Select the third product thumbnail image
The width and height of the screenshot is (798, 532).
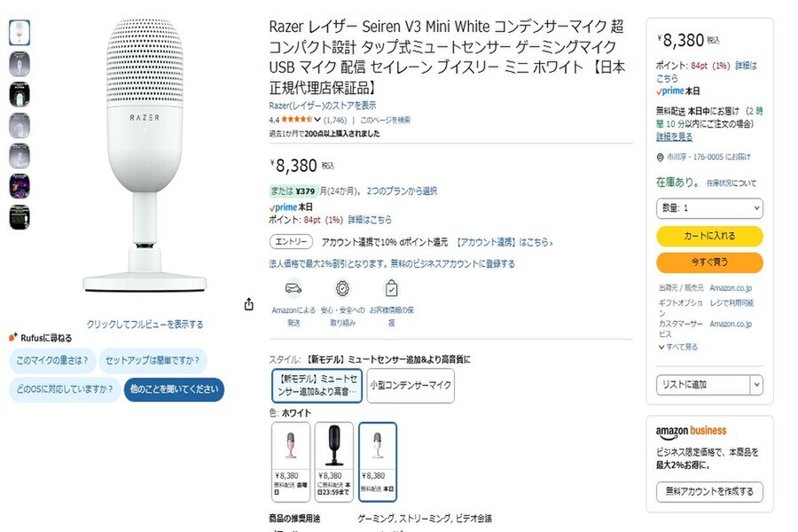point(20,94)
